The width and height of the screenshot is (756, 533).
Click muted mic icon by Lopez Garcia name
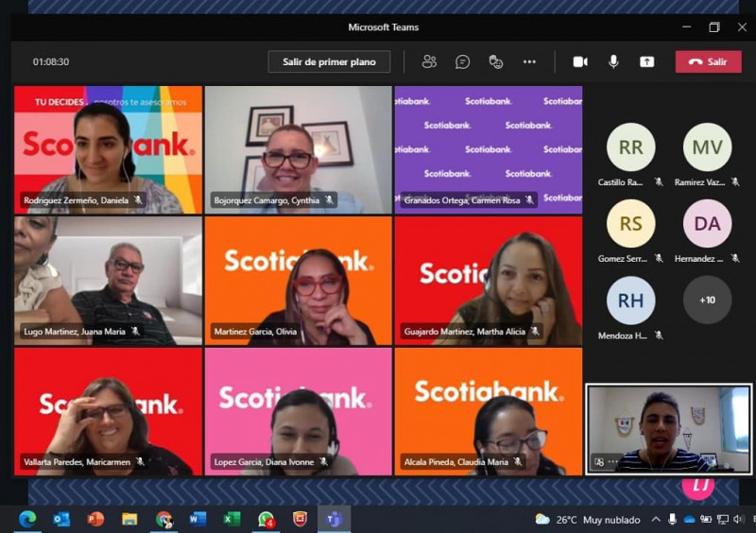(324, 461)
